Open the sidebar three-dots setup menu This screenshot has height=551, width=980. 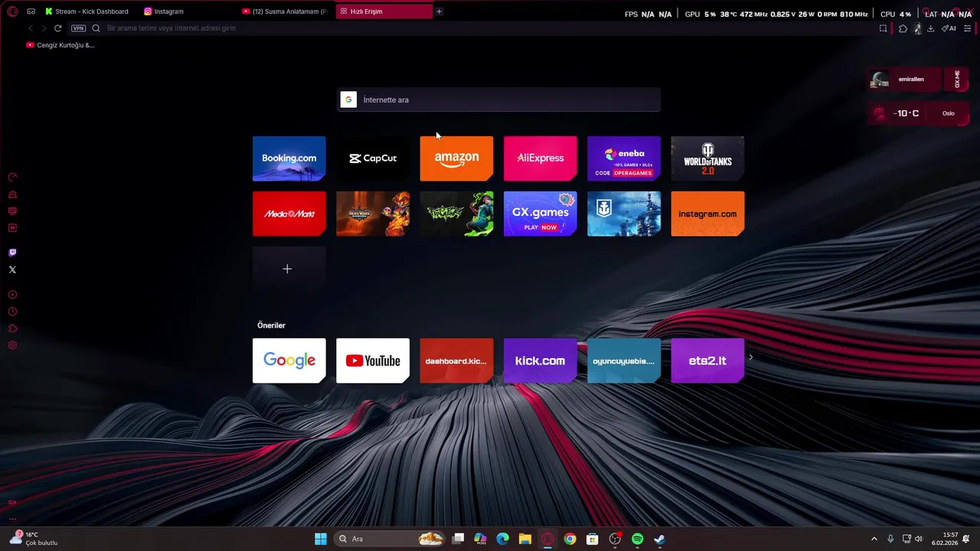point(12,519)
